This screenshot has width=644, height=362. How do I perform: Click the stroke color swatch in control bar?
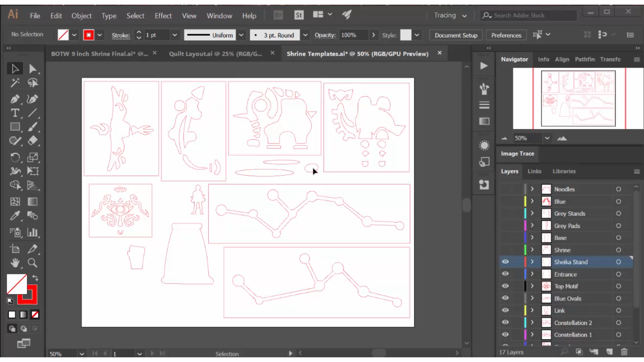[x=89, y=35]
